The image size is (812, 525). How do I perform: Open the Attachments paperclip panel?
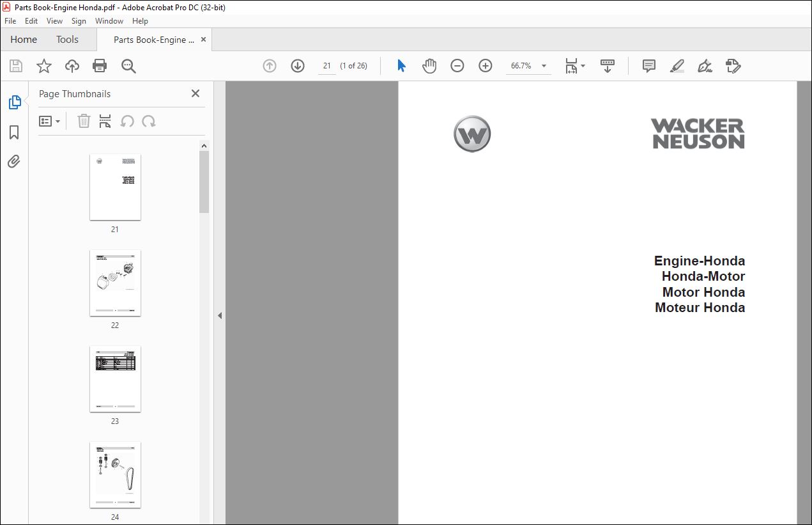[14, 162]
